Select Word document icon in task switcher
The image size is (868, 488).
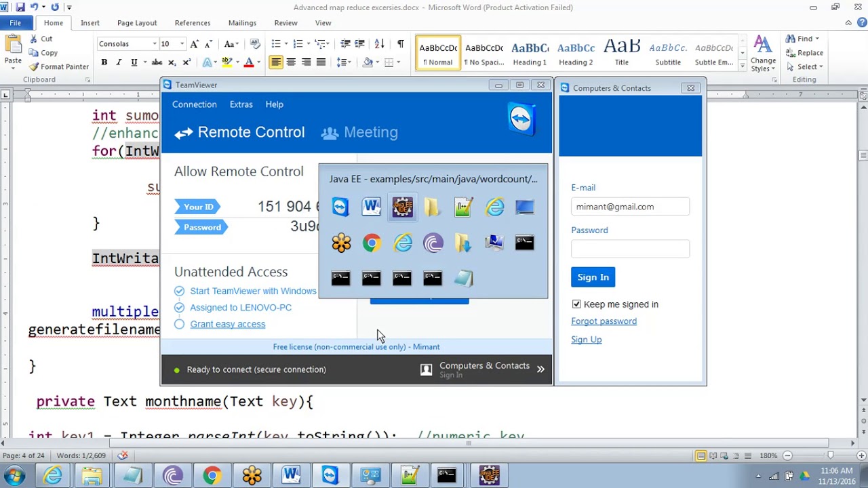372,207
